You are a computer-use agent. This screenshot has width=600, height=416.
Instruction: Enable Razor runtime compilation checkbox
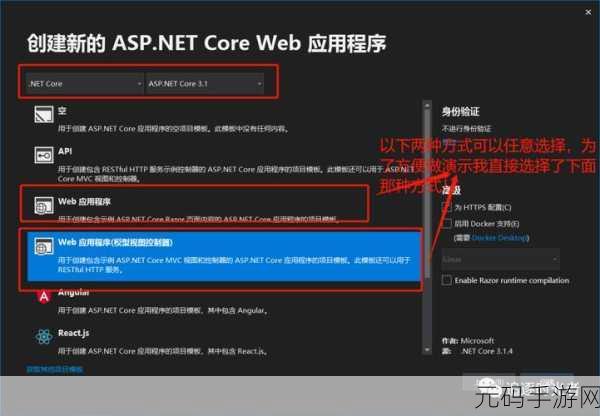tap(447, 280)
